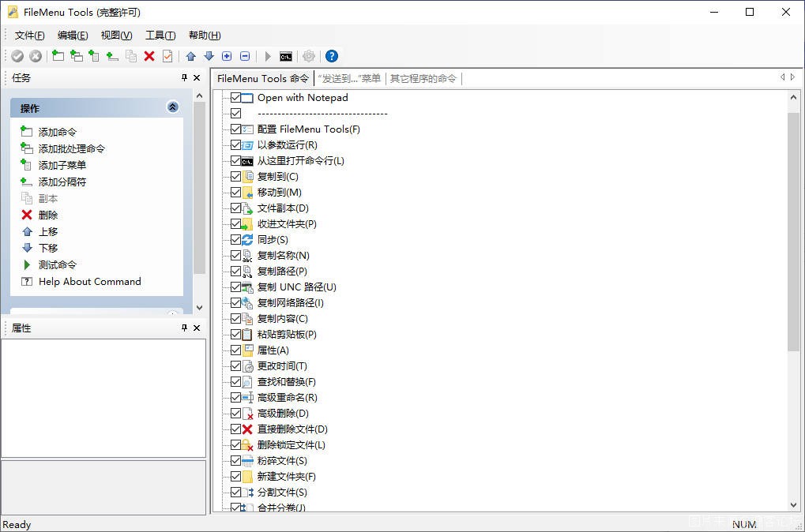Click the add batch command toolbar icon
The image size is (805, 532).
pyautogui.click(x=76, y=56)
